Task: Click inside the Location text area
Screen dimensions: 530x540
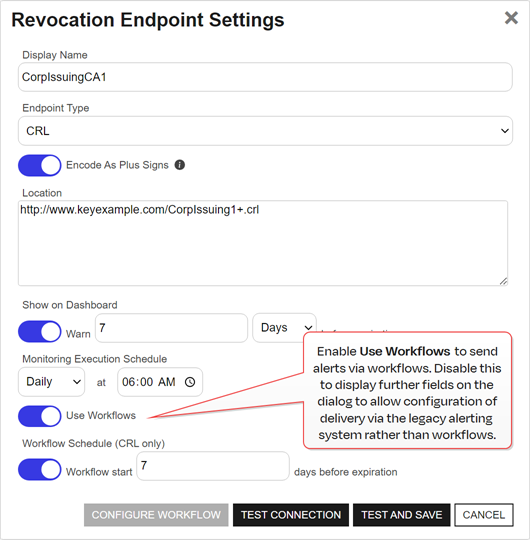Action: pyautogui.click(x=263, y=243)
